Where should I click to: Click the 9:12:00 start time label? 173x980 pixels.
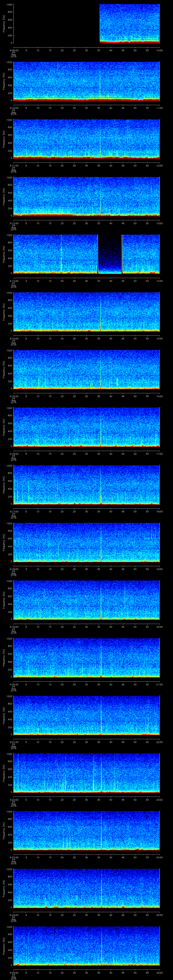[x=14, y=223]
